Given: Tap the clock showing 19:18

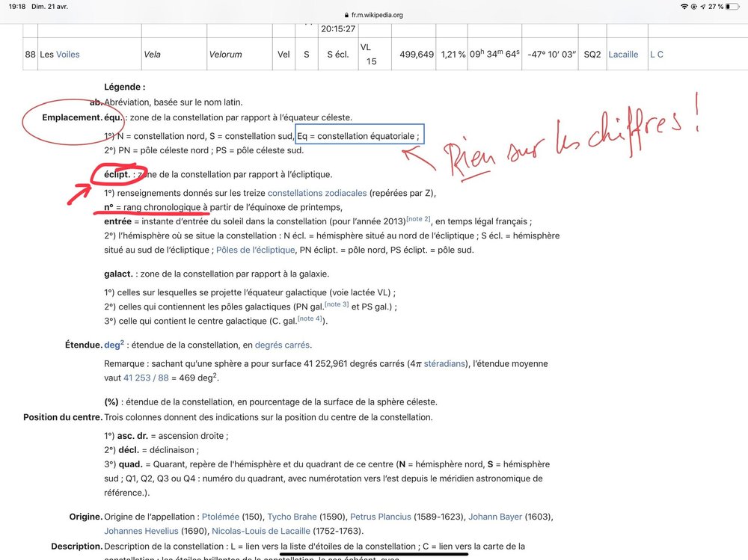Looking at the screenshot, I should [x=15, y=6].
